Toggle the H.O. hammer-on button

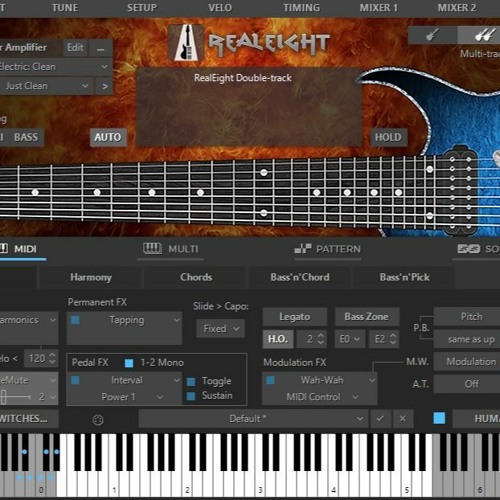point(278,339)
